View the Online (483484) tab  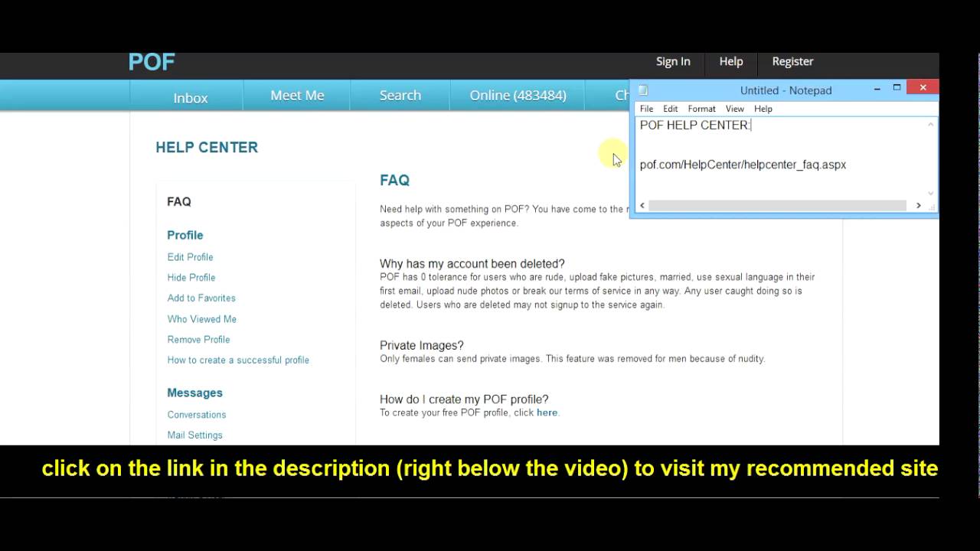point(518,96)
